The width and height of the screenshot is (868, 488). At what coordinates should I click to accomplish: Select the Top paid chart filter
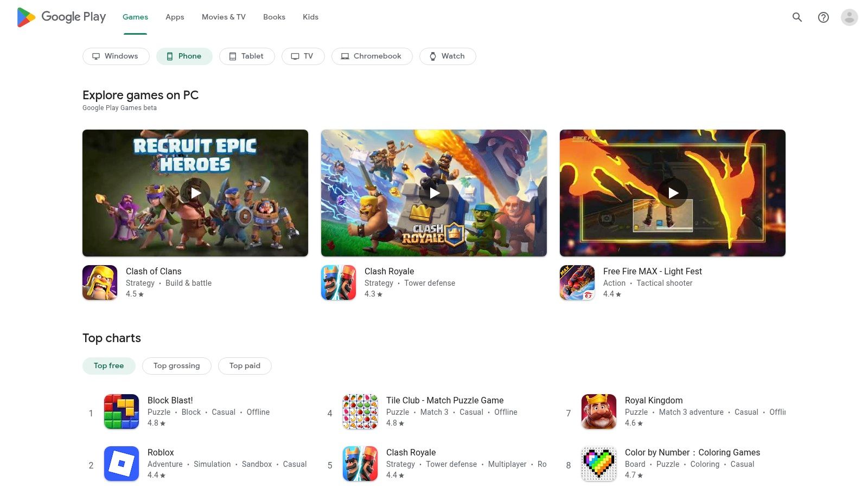tap(245, 365)
